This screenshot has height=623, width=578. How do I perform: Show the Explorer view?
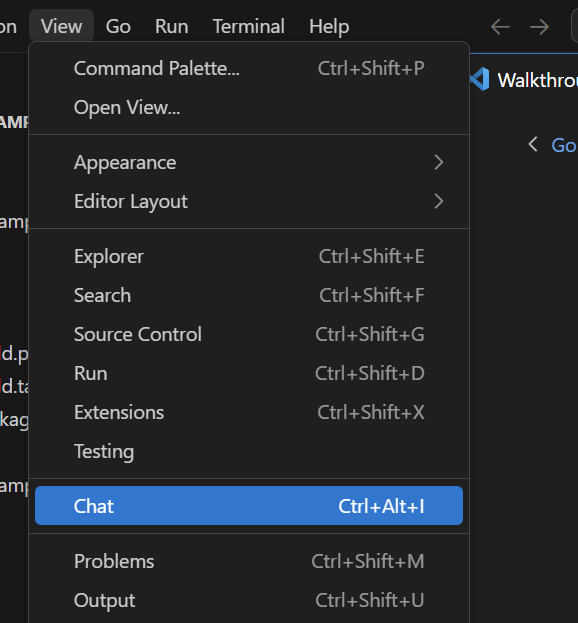pyautogui.click(x=249, y=256)
